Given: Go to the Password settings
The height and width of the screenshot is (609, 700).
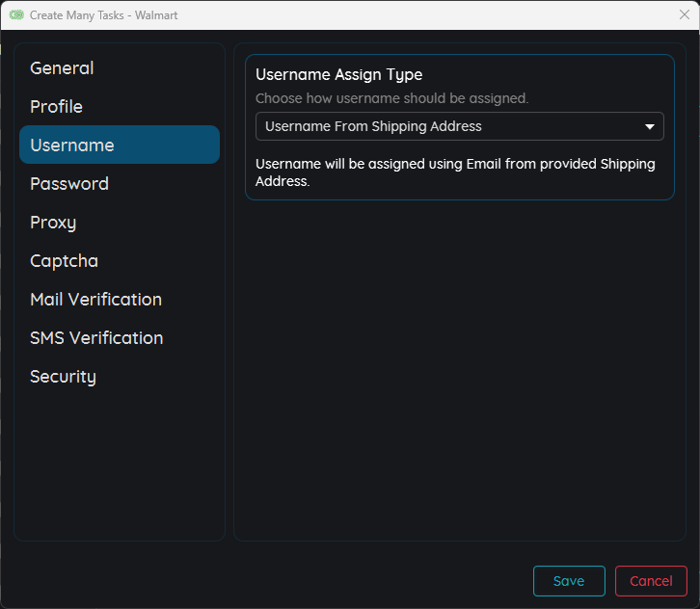Looking at the screenshot, I should (69, 184).
